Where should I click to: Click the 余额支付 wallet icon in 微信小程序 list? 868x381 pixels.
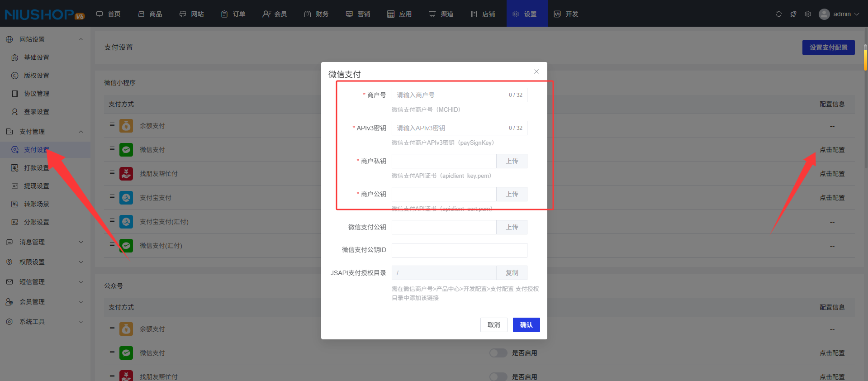pos(126,126)
